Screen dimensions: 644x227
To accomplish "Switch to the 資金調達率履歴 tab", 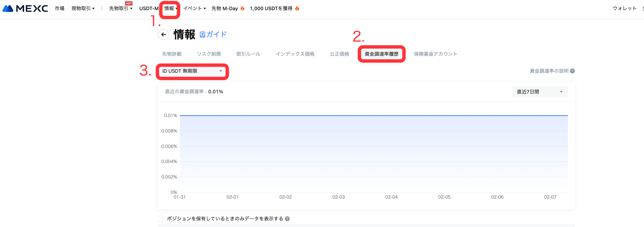I will pos(382,54).
